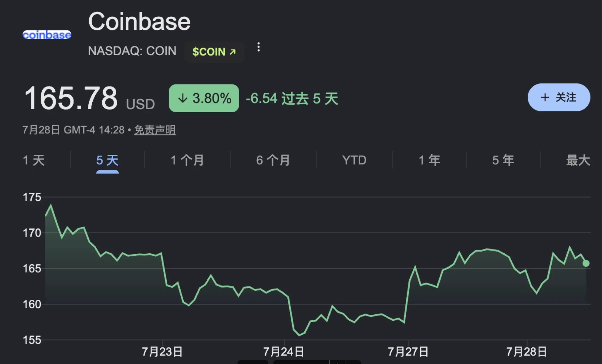Select the 最大 max range tab
Viewport: 602px width, 364px height.
578,160
